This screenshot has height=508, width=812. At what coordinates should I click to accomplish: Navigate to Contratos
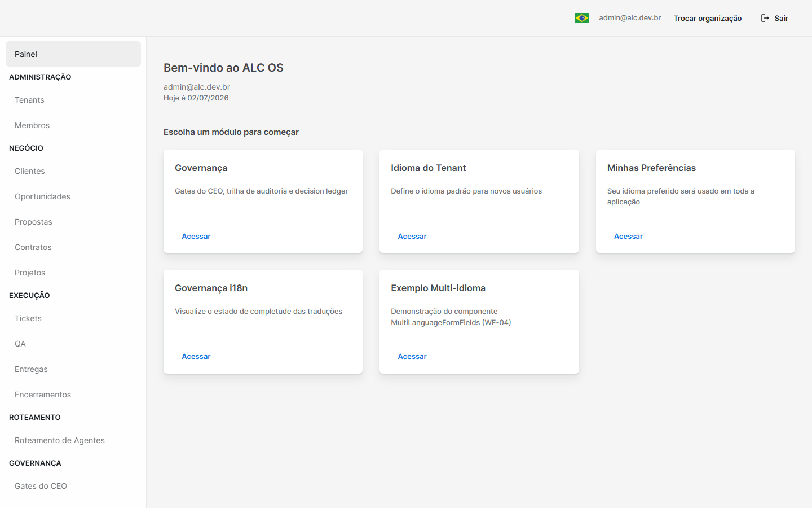[73, 247]
